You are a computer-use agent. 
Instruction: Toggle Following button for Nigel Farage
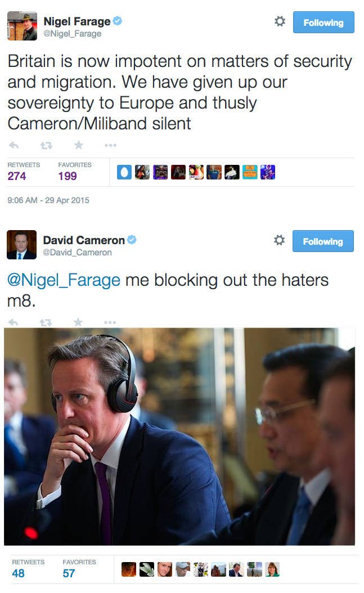coord(323,23)
